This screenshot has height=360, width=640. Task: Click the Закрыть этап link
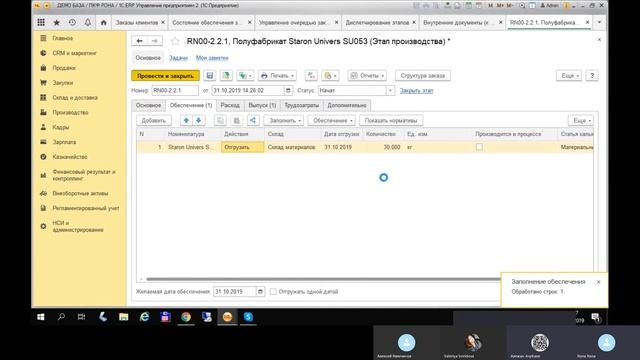tap(416, 90)
